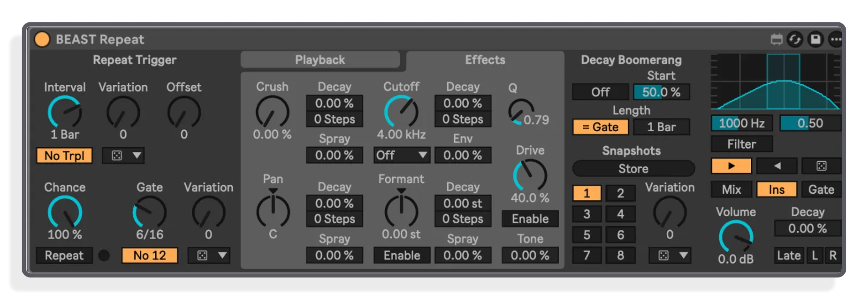Click the round indicator next to Repeat
The width and height of the screenshot is (868, 299).
pyautogui.click(x=104, y=255)
